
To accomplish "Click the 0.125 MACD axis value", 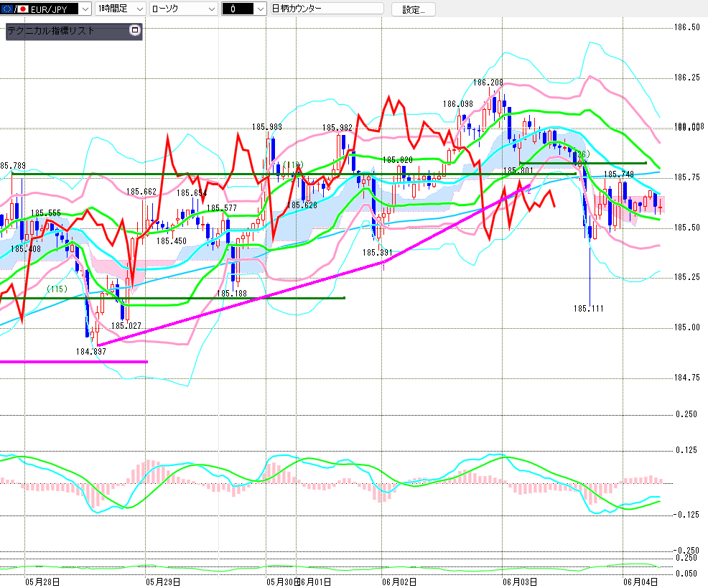I will [x=686, y=450].
